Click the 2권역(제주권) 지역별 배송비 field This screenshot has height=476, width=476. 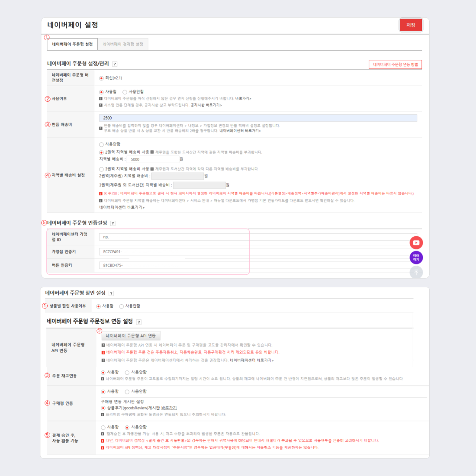[177, 176]
